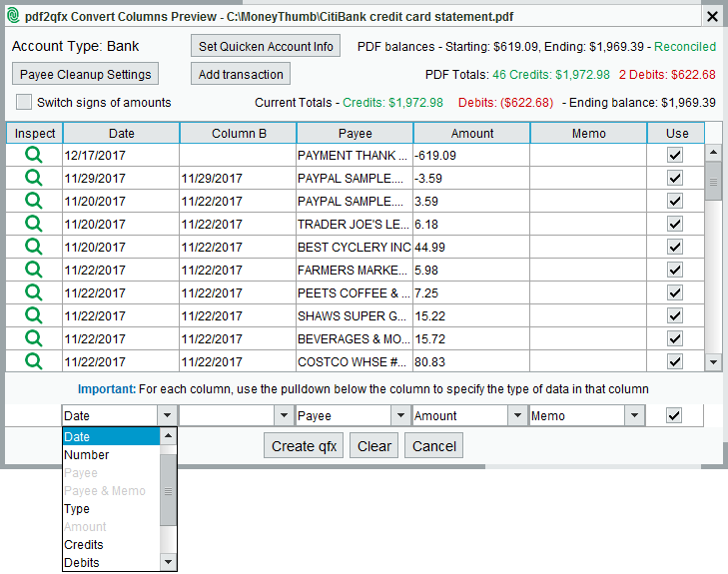Click the Memo column header
This screenshot has width=728, height=574.
click(589, 133)
